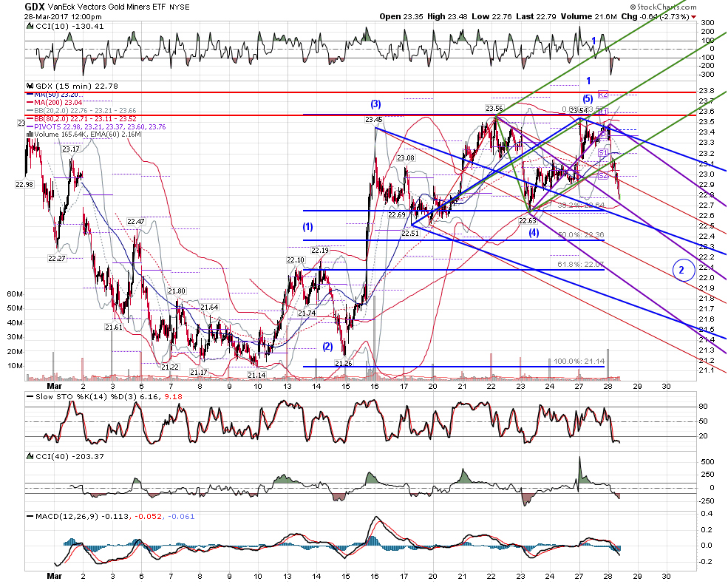Click the GDX ticker symbol title
Image resolution: width=728 pixels, height=587 pixels.
[35, 7]
